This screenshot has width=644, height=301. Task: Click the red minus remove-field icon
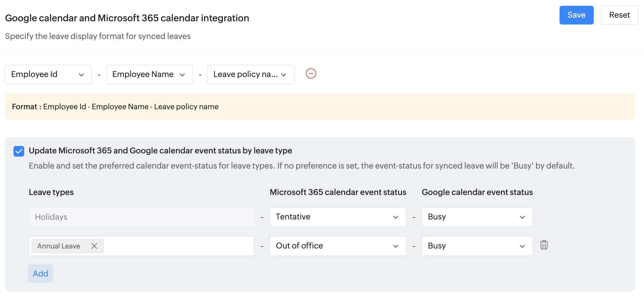point(311,74)
